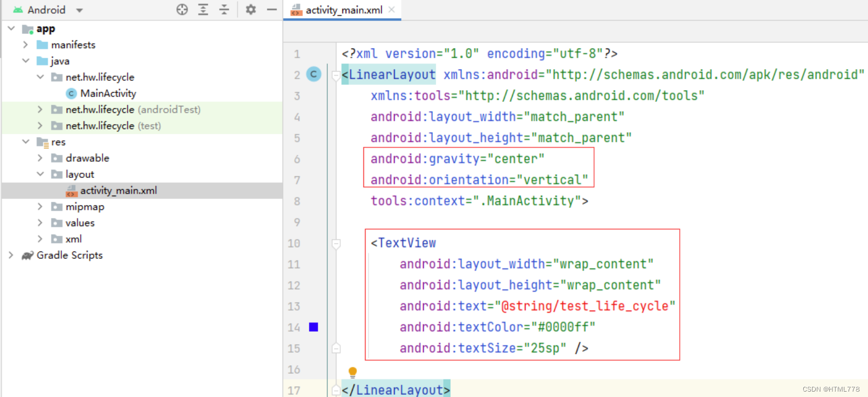Click android:orientation="vertical" attribute
The height and width of the screenshot is (397, 868).
tap(479, 180)
